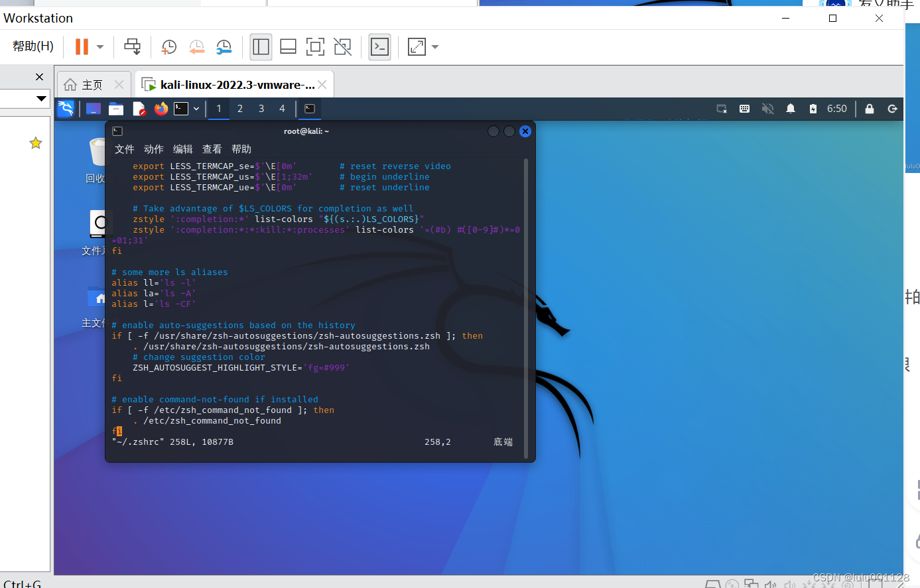Expand the stretch guest dropdown arrow

435,47
